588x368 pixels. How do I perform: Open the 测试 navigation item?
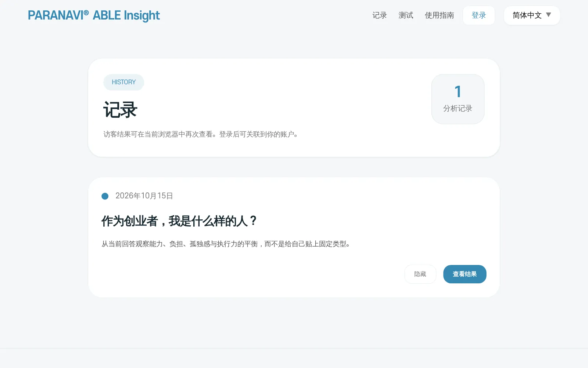[x=406, y=15]
